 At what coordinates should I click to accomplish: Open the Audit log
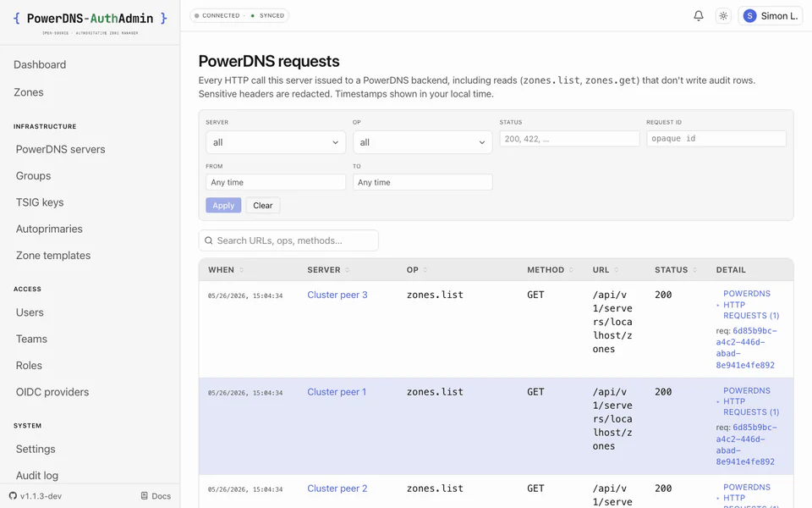(37, 475)
